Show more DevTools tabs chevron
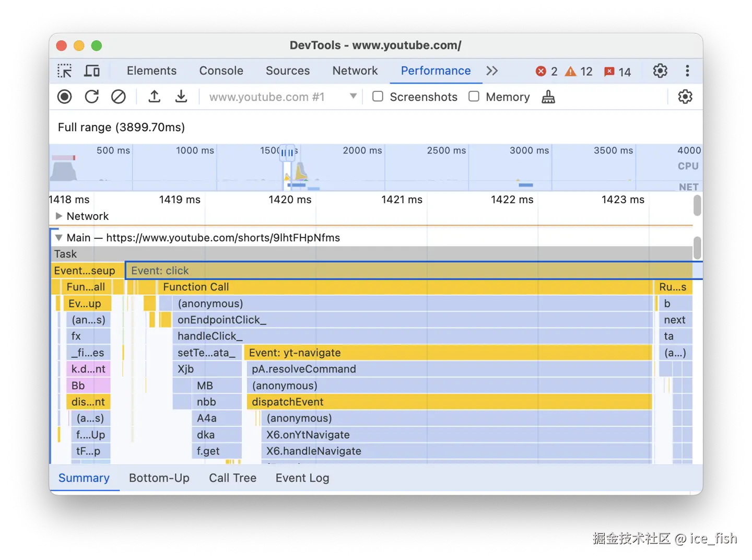The image size is (752, 560). (492, 71)
